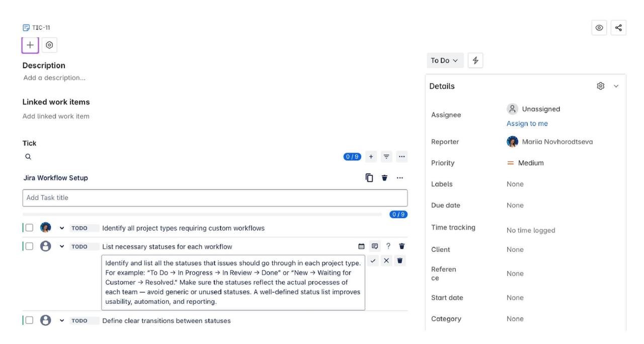Save the task description with the checkmark

[x=373, y=260]
